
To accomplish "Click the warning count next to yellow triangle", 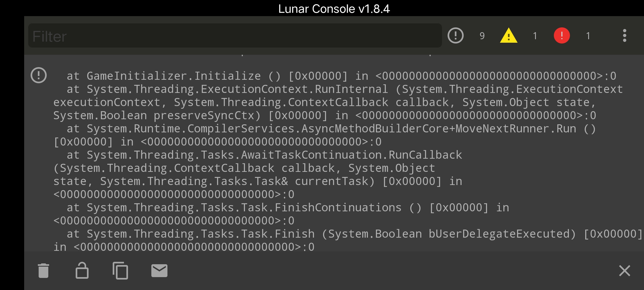I will pos(535,36).
